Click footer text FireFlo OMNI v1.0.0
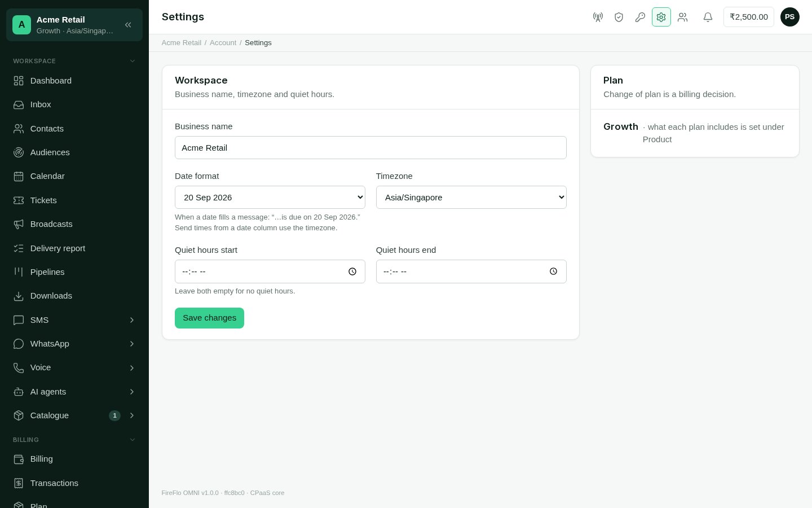812x508 pixels. [x=190, y=493]
